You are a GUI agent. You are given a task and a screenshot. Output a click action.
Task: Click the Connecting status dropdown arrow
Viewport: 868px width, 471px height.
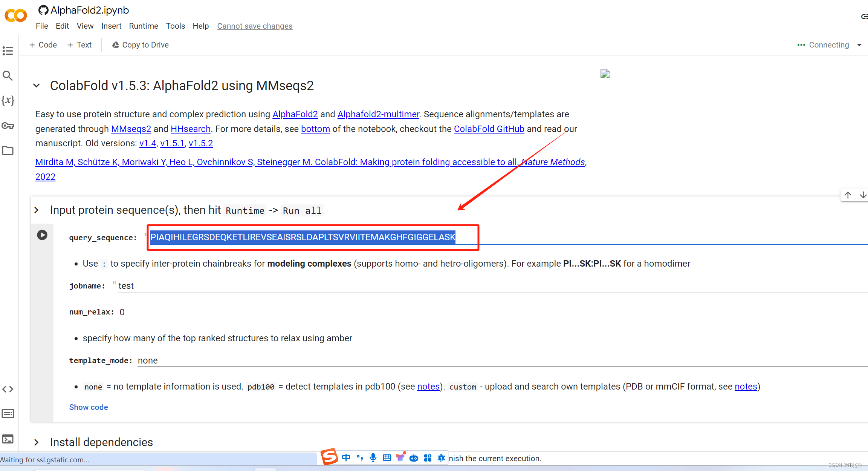tap(860, 44)
